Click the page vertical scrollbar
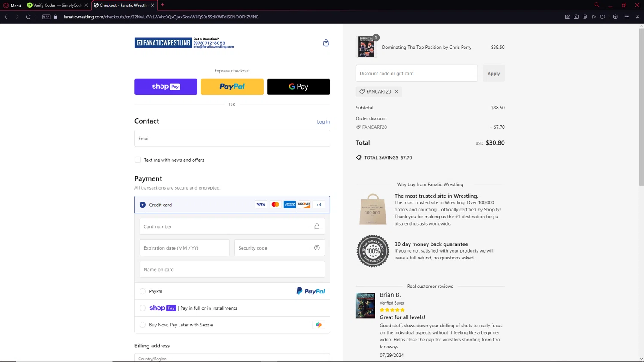The width and height of the screenshot is (644, 362). 641,107
